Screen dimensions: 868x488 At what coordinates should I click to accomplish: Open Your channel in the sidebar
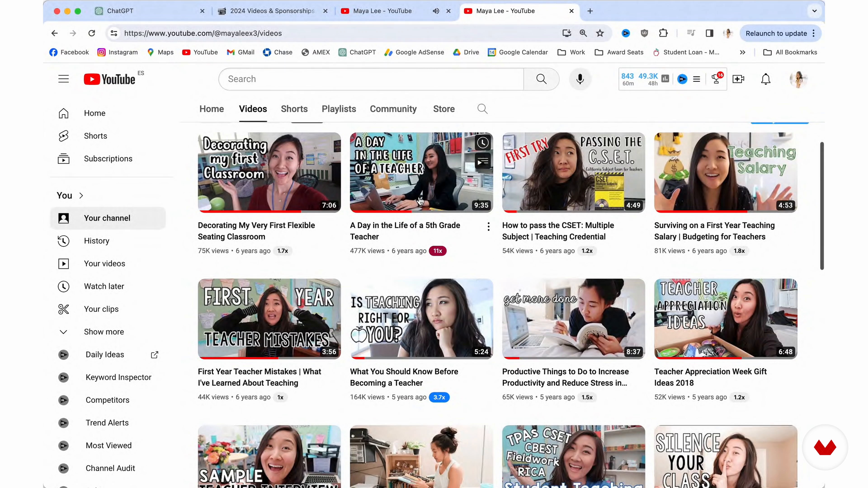(x=108, y=218)
